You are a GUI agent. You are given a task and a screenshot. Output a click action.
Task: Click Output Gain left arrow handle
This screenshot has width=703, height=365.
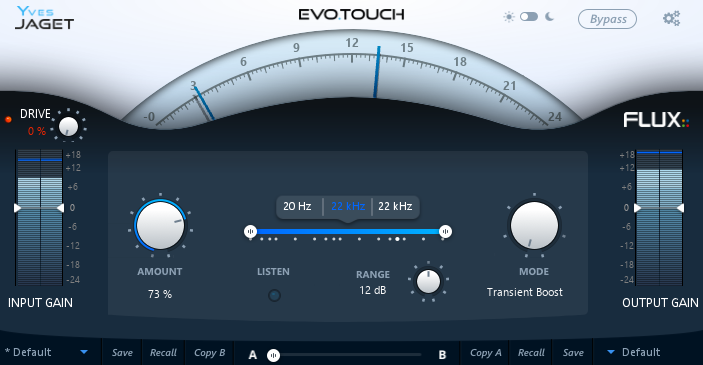tap(637, 208)
